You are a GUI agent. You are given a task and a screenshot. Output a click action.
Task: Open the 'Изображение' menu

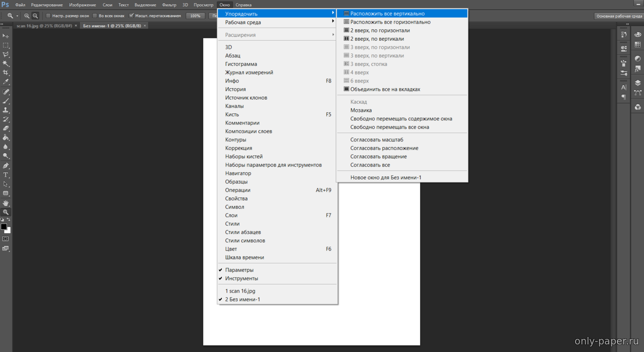(83, 5)
